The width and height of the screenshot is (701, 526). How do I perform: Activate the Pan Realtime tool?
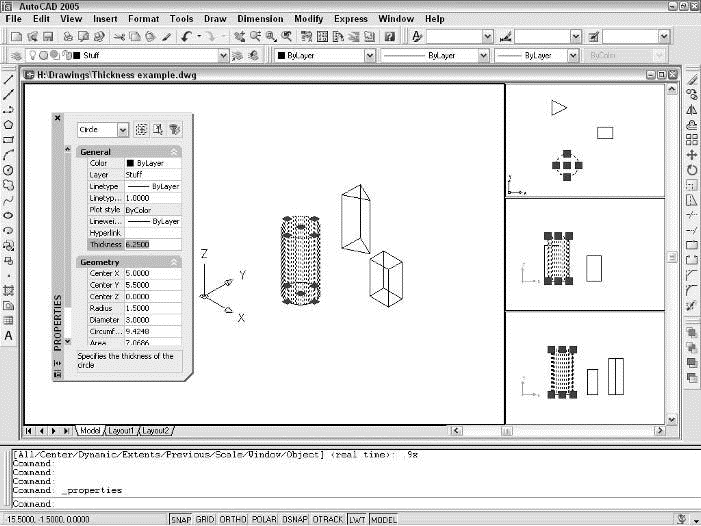click(240, 37)
